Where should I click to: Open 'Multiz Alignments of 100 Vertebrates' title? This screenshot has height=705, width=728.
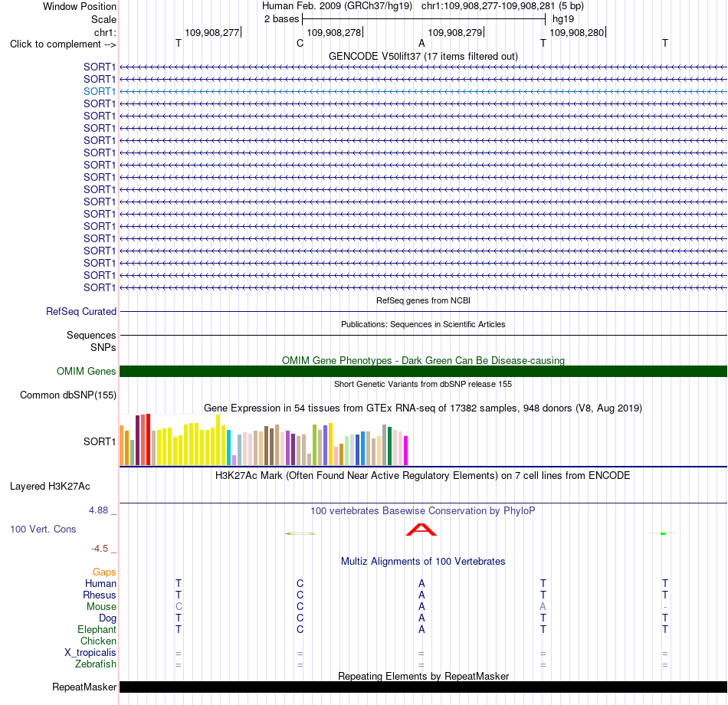click(423, 562)
